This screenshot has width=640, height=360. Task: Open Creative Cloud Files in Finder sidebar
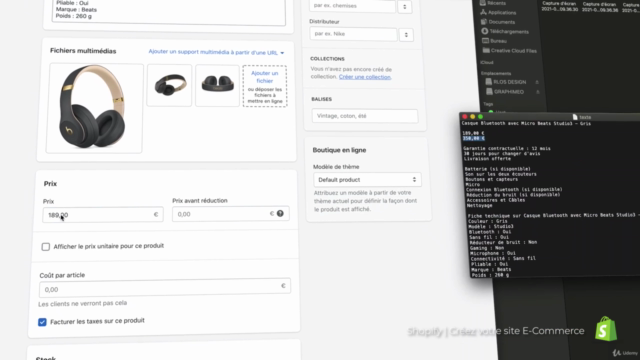(x=513, y=51)
